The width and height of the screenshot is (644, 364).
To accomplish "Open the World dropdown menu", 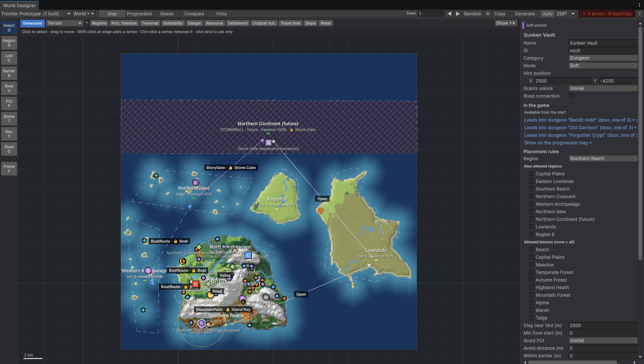I will pyautogui.click(x=83, y=14).
